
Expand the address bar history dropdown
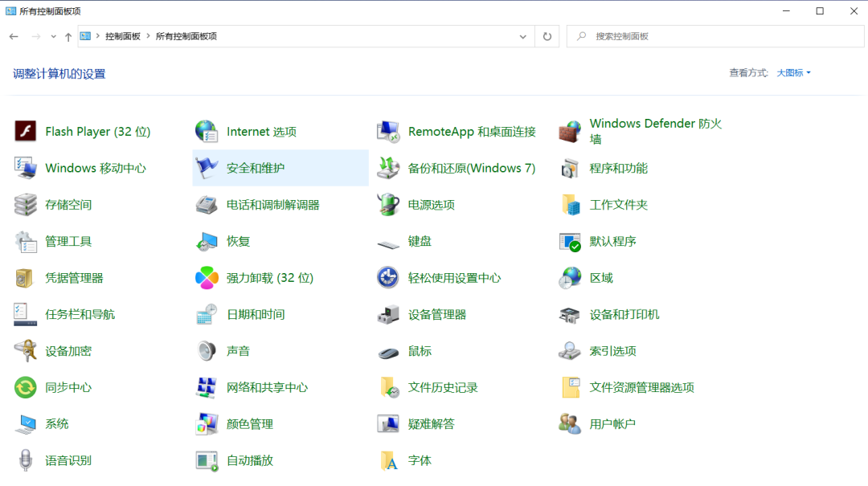[x=522, y=36]
